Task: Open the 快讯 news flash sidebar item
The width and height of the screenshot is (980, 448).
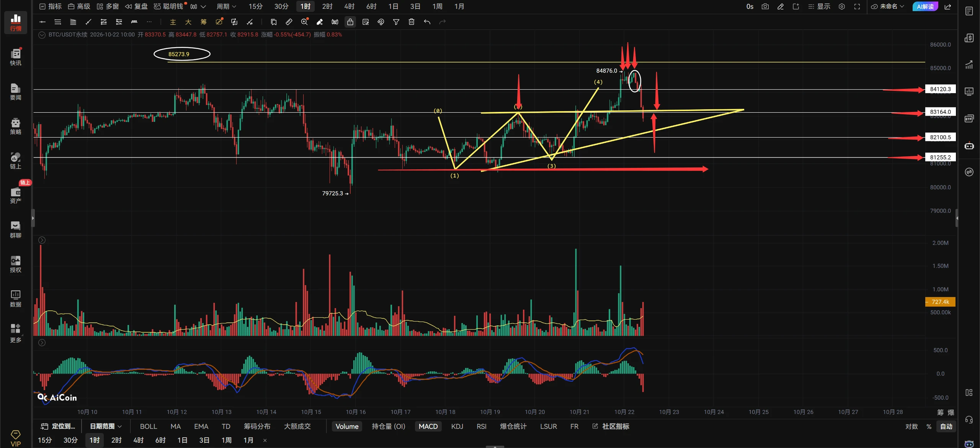Action: coord(16,57)
